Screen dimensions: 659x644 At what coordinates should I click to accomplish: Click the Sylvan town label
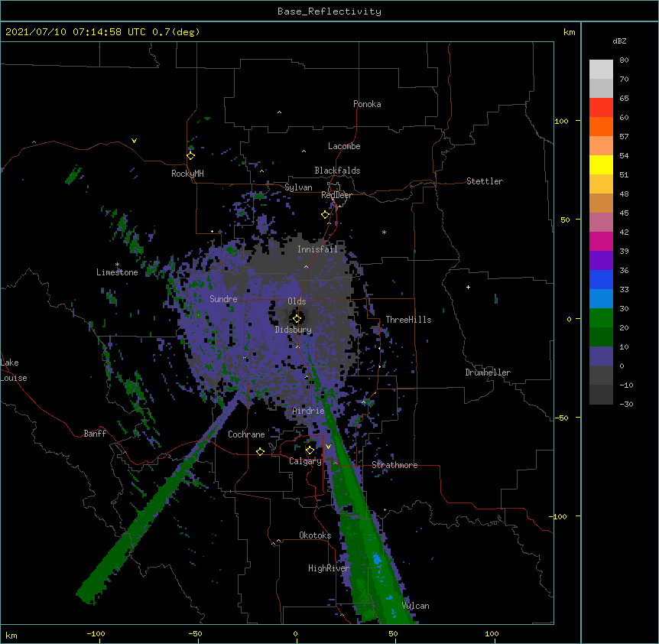click(298, 187)
